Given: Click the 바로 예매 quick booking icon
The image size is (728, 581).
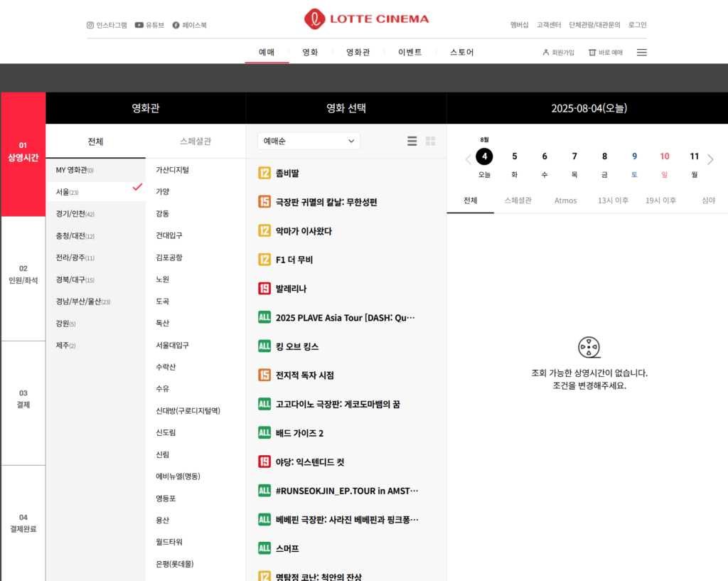Looking at the screenshot, I should [592, 53].
